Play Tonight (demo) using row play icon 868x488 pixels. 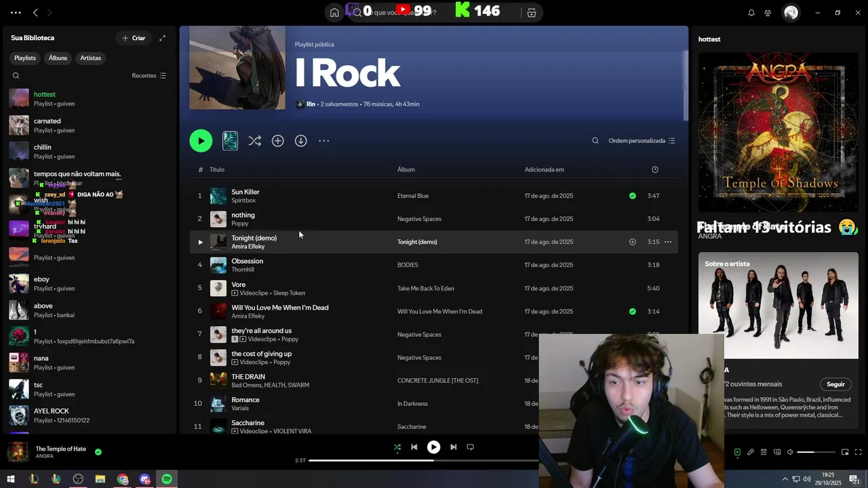[200, 242]
